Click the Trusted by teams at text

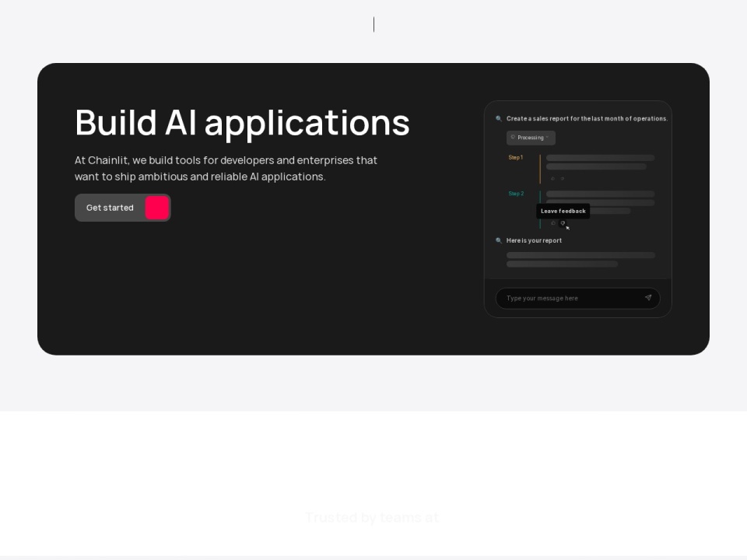(372, 517)
